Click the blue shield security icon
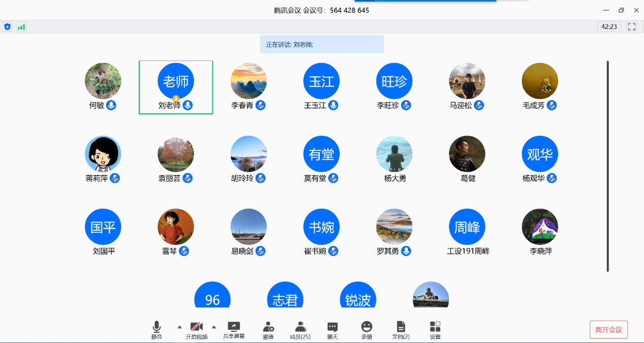644x343 pixels. pos(7,27)
